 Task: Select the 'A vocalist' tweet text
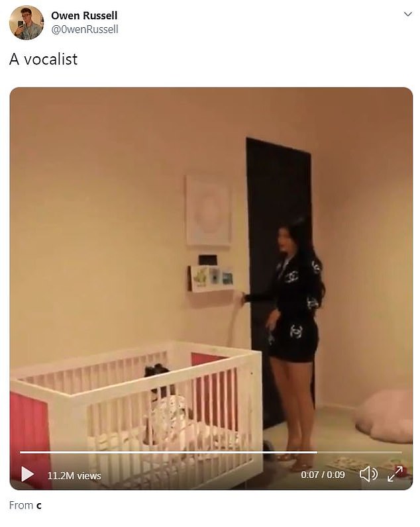pos(43,59)
